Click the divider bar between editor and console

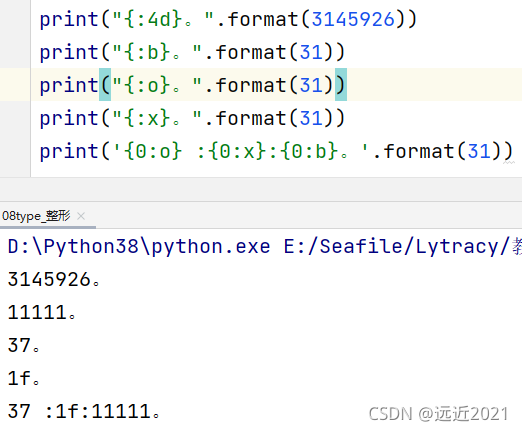click(261, 189)
